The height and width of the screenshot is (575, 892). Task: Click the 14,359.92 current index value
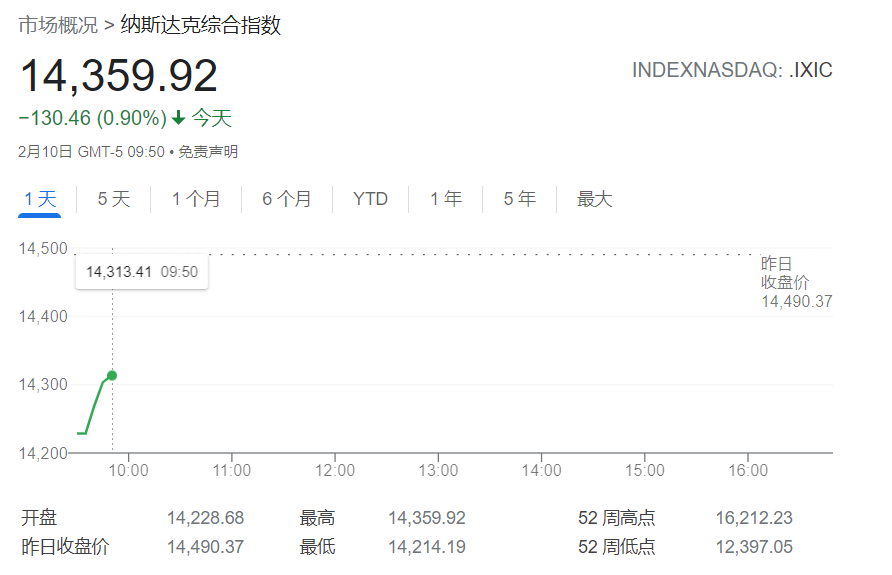click(118, 77)
